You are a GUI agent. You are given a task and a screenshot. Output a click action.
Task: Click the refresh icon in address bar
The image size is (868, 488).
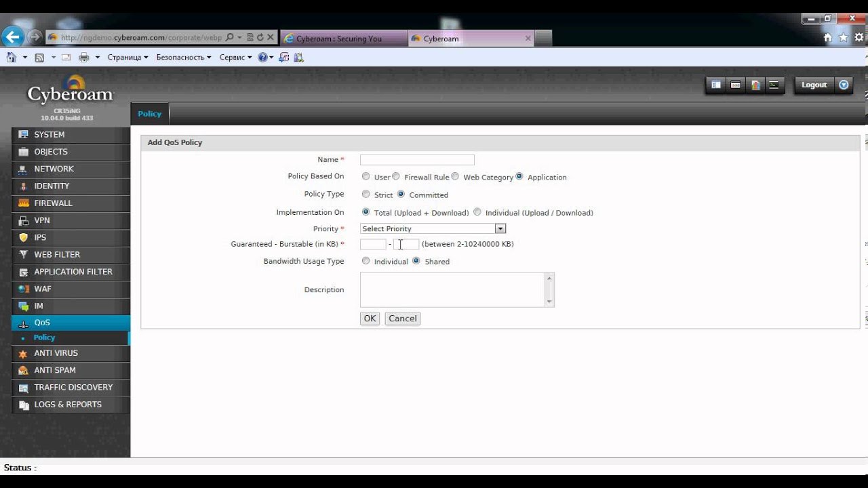(x=260, y=38)
